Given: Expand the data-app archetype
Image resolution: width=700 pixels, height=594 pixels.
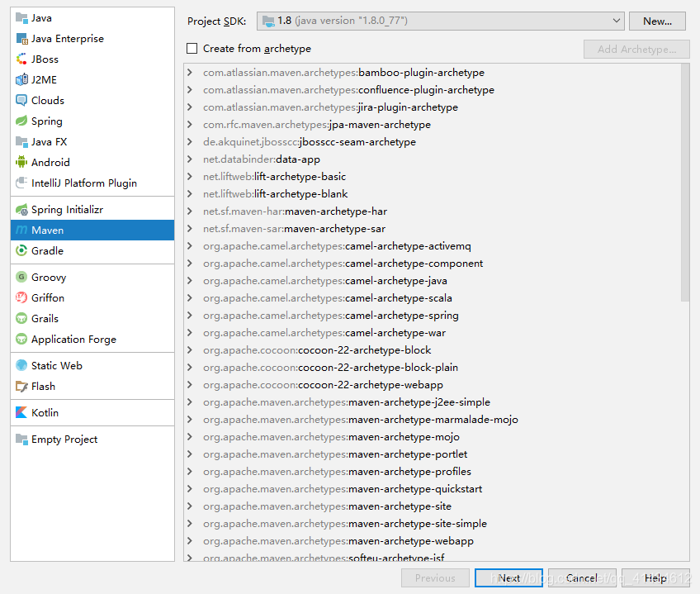Looking at the screenshot, I should [190, 159].
